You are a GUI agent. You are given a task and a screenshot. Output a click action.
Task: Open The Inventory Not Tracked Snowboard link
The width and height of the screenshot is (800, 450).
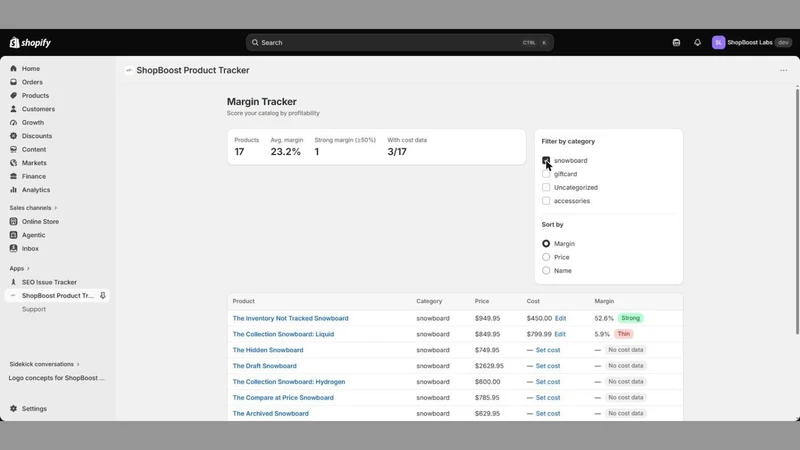point(290,318)
